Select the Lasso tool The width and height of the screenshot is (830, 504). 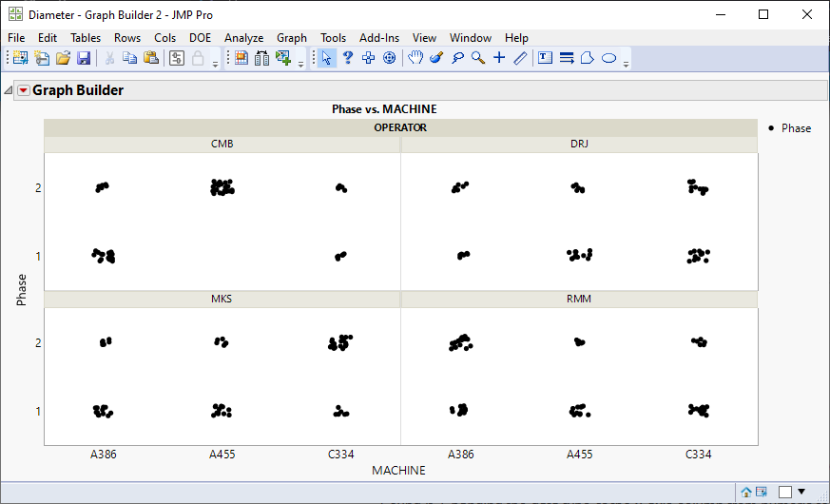tap(457, 58)
